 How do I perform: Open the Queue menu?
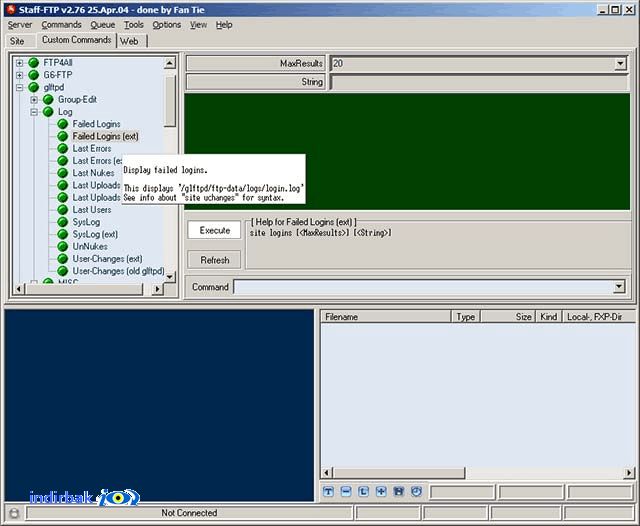(x=102, y=25)
